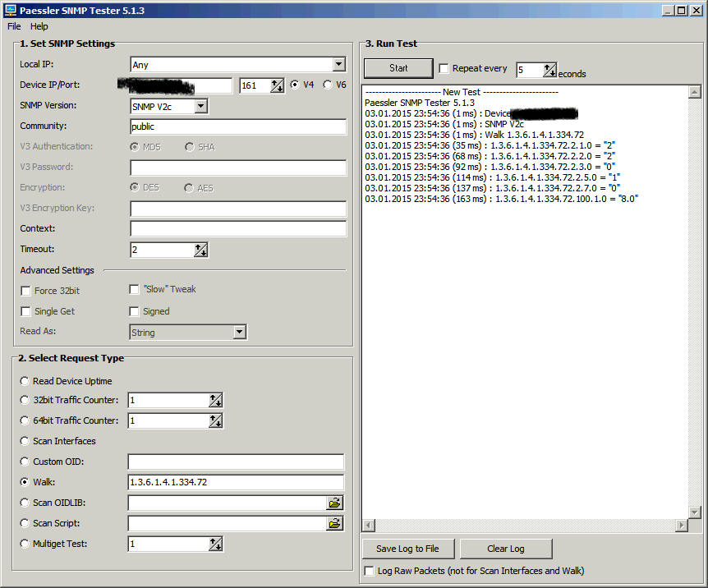The width and height of the screenshot is (708, 588).
Task: Select Scan Script radio button
Action: click(x=25, y=523)
